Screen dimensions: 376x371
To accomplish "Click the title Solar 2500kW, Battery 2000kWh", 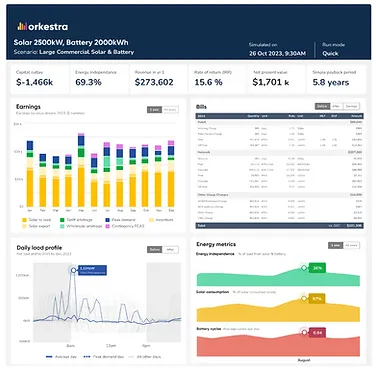I will tap(71, 42).
